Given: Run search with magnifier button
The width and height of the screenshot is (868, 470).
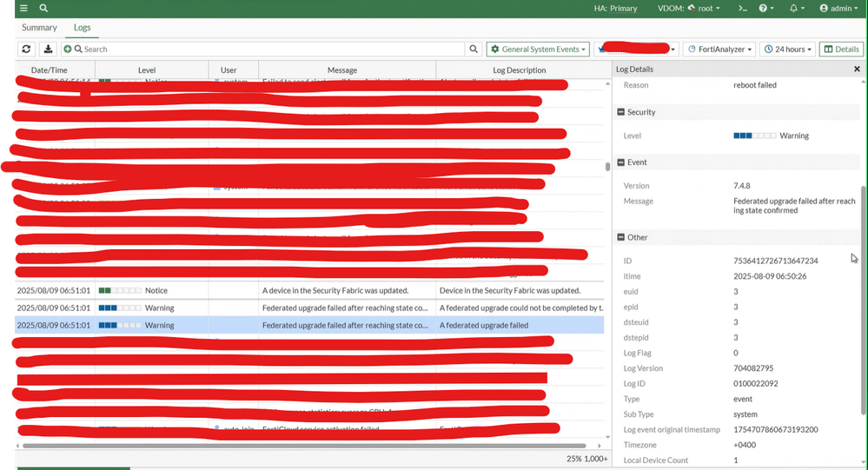Looking at the screenshot, I should click(474, 50).
